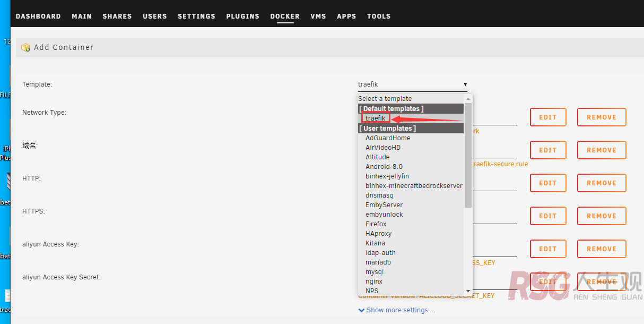Click REMOVE for Network Type row
Viewport: 644px width, 324px height.
pyautogui.click(x=602, y=117)
